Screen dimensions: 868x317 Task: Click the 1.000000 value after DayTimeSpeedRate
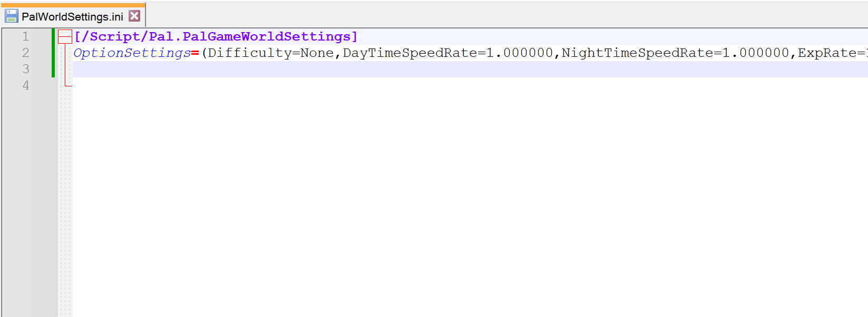click(x=519, y=53)
